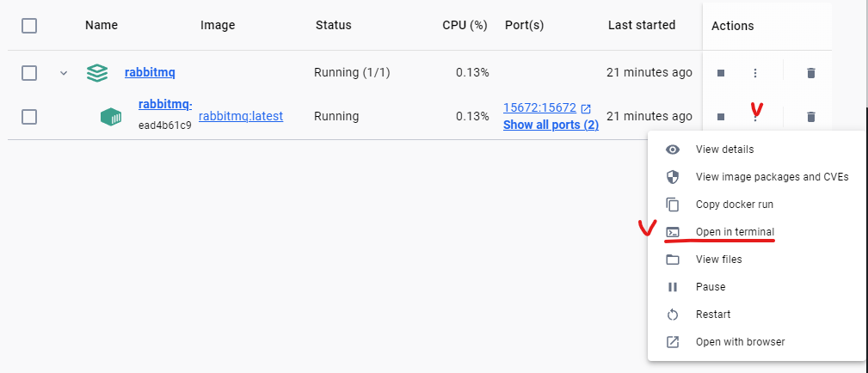Stop the rabbitmq compose stack

coord(721,73)
